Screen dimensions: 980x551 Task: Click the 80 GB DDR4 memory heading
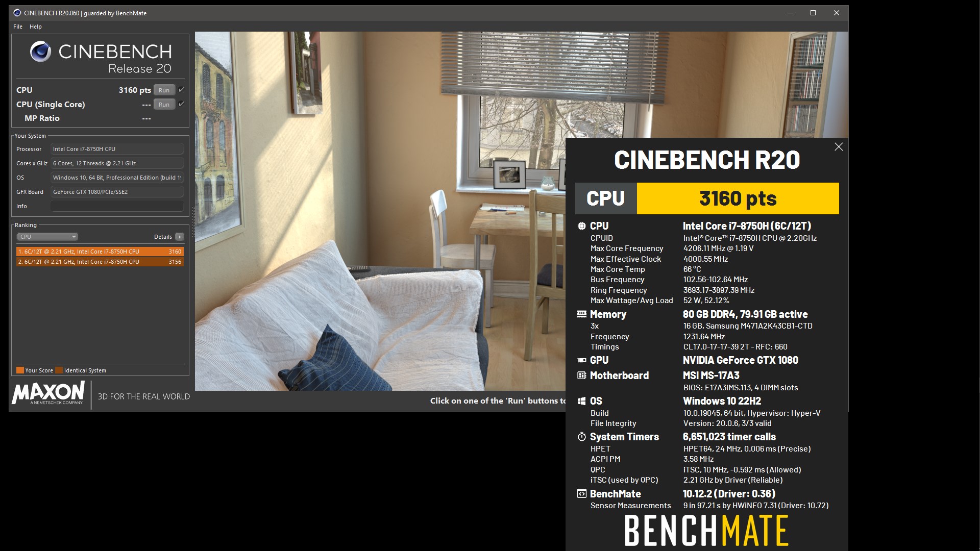pyautogui.click(x=745, y=314)
